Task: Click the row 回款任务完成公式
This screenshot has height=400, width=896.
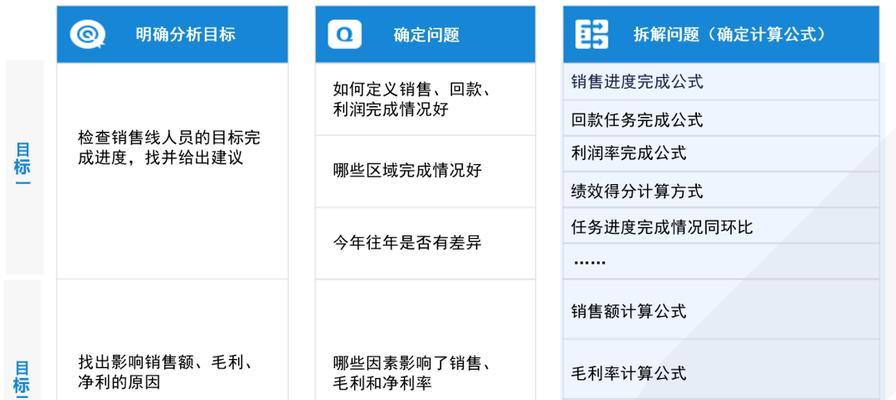Action: point(721,118)
